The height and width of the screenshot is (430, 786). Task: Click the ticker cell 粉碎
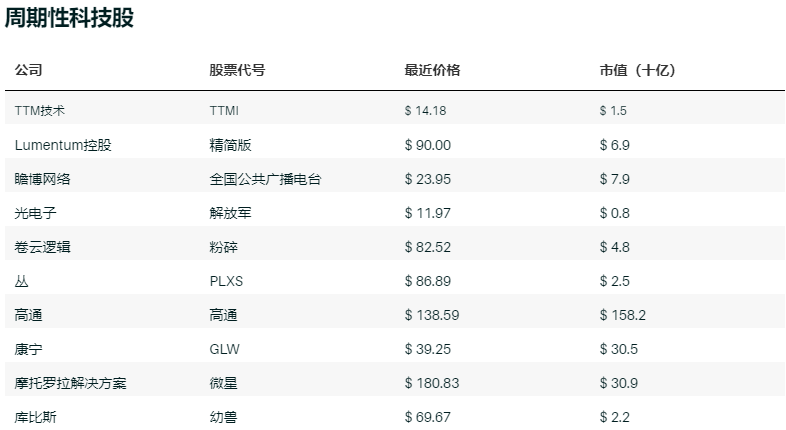coord(224,248)
